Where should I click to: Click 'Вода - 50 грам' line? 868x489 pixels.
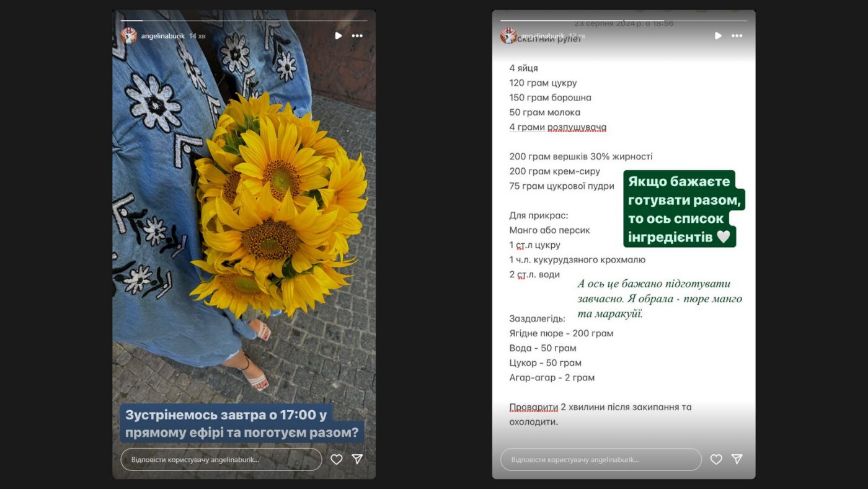pos(542,348)
